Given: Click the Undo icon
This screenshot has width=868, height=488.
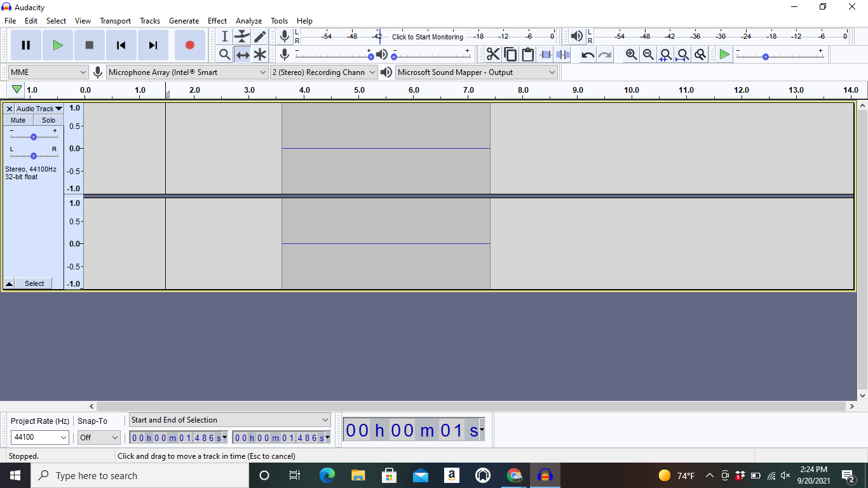Looking at the screenshot, I should click(586, 54).
